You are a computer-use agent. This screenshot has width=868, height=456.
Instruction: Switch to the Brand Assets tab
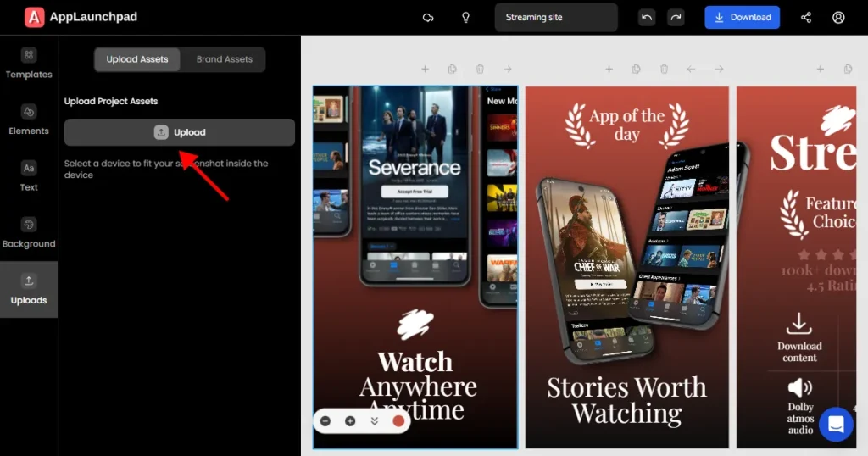point(224,59)
